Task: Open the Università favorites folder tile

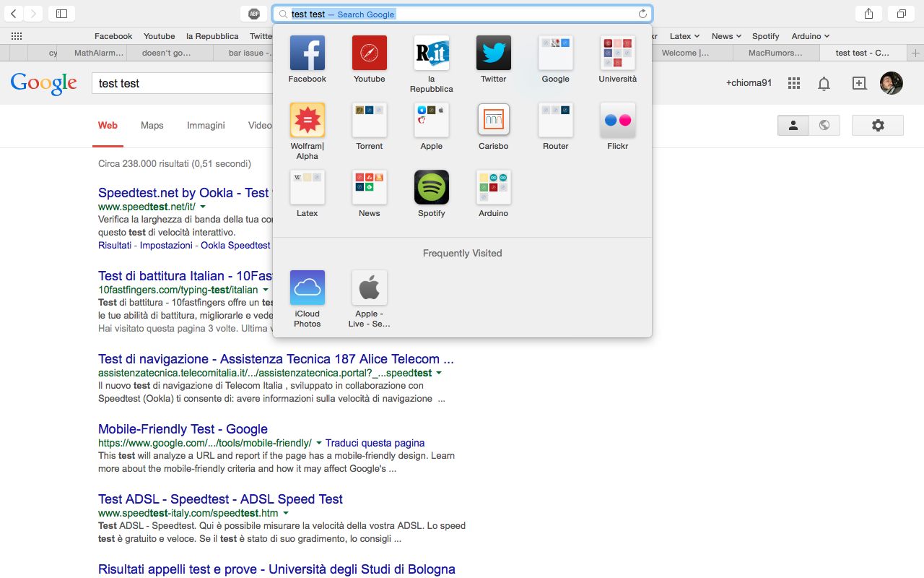Action: tap(618, 53)
